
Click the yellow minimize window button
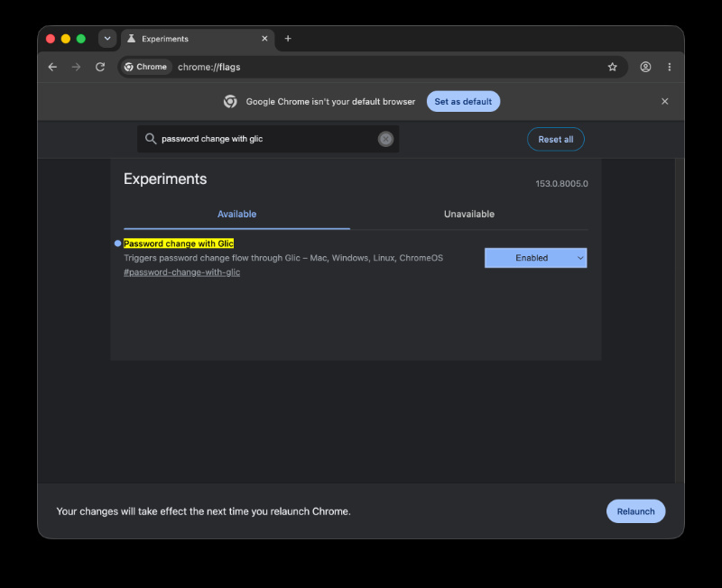point(66,39)
